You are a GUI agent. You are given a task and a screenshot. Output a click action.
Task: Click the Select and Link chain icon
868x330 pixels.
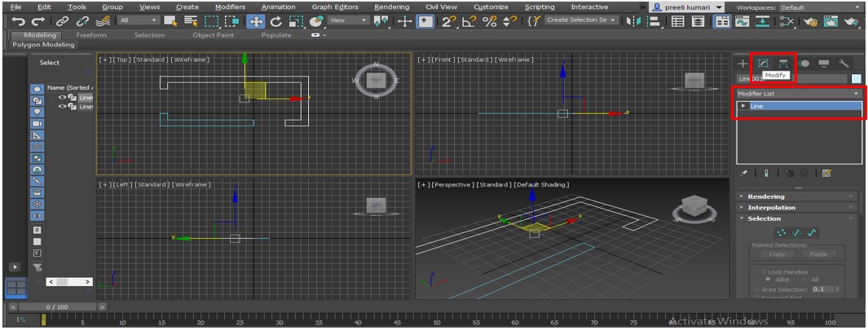pyautogui.click(x=63, y=21)
